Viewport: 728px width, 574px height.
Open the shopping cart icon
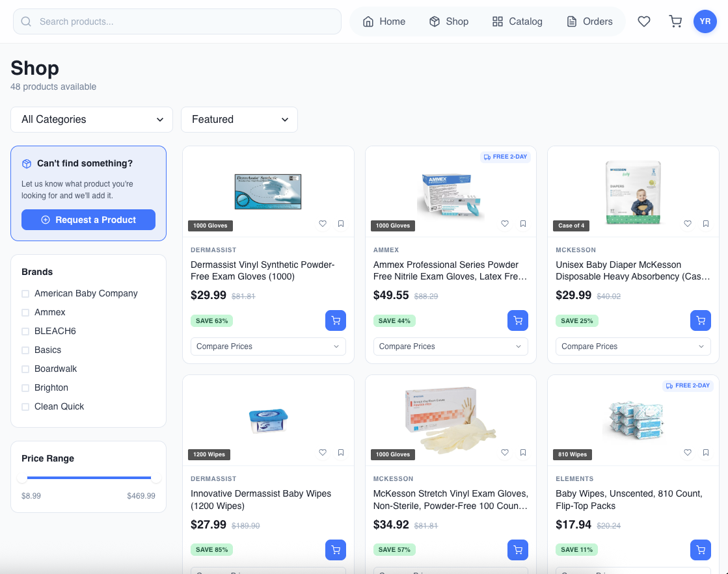[x=675, y=21]
